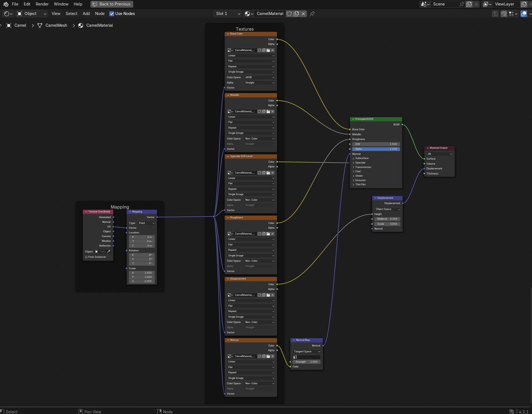Enable the From Instancer checkbox

pos(86,257)
